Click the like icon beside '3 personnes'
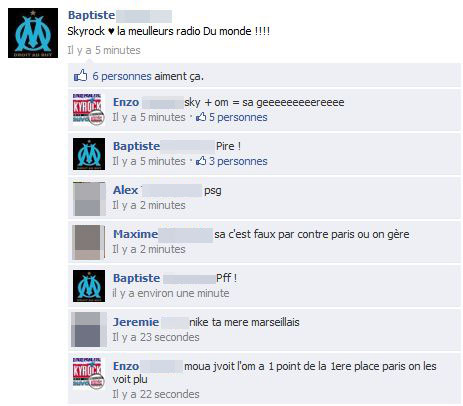The image size is (463, 406). (201, 161)
